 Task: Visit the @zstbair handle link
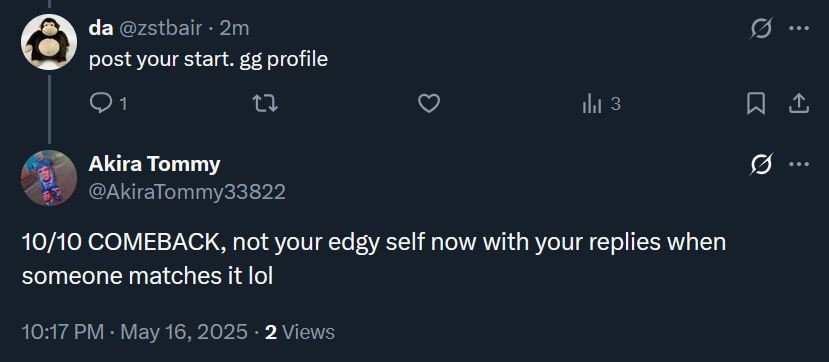[x=161, y=29]
